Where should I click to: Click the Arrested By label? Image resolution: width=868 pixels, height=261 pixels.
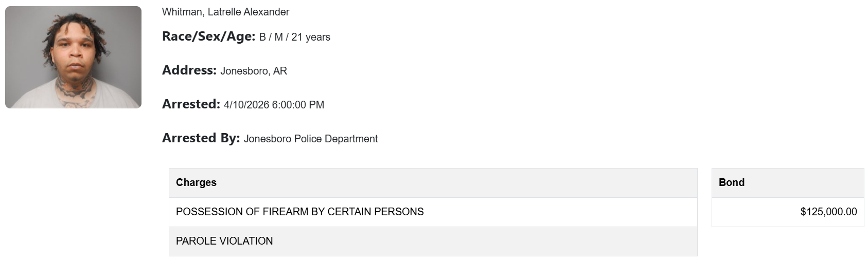[x=201, y=138]
